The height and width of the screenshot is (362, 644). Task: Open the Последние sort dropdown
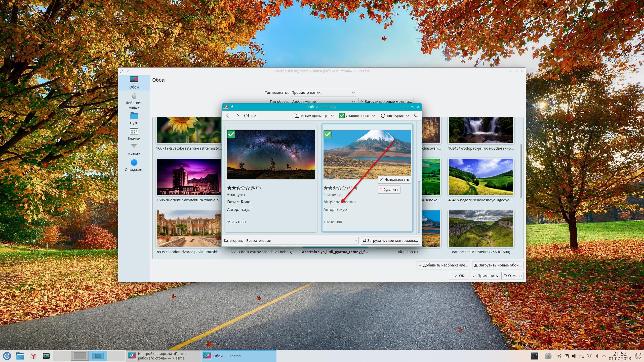(x=395, y=116)
